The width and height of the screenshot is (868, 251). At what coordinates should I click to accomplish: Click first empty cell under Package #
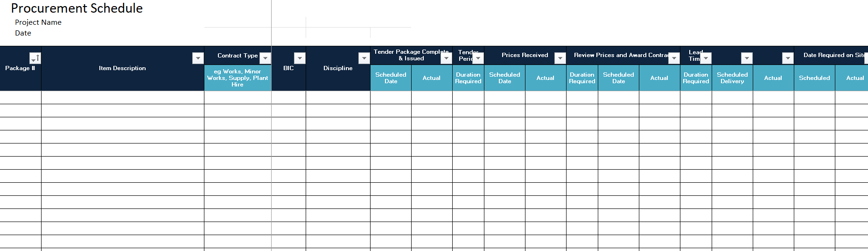(x=21, y=97)
